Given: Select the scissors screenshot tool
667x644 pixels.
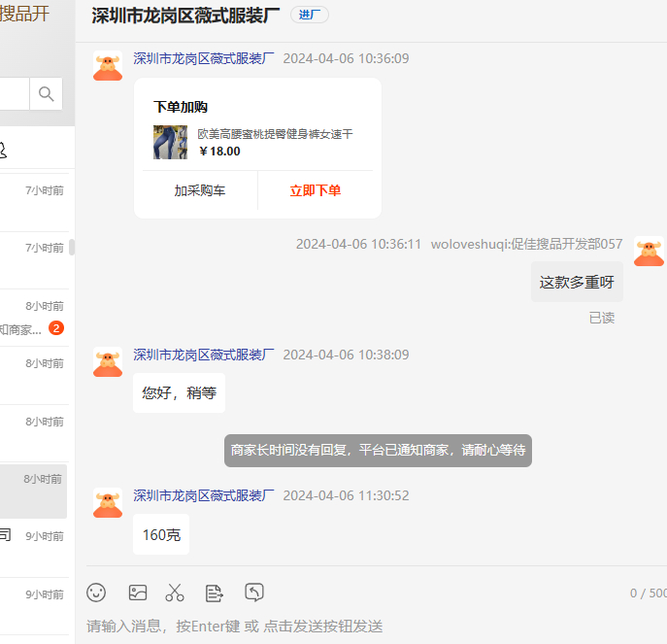Looking at the screenshot, I should [175, 593].
